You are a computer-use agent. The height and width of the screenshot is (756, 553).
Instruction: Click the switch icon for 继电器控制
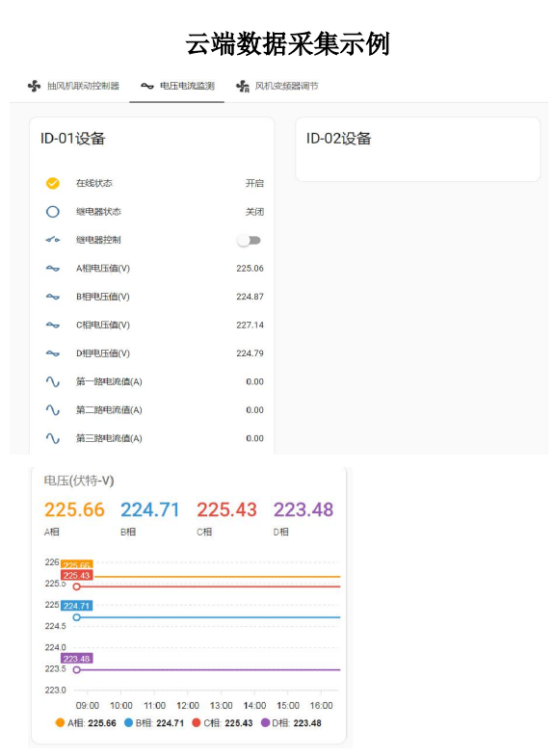53,240
